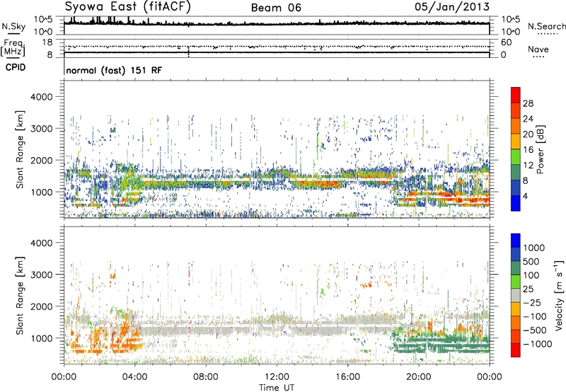Pick the bottom red segment of the velocity colorbar

point(516,350)
